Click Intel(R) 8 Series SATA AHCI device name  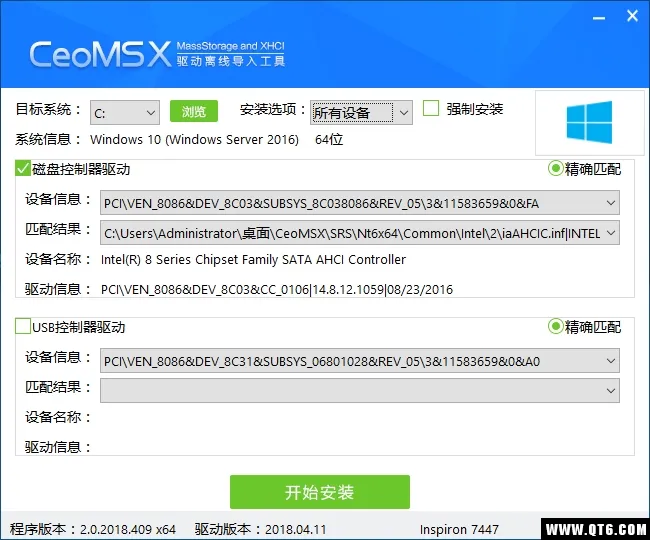[x=253, y=260]
